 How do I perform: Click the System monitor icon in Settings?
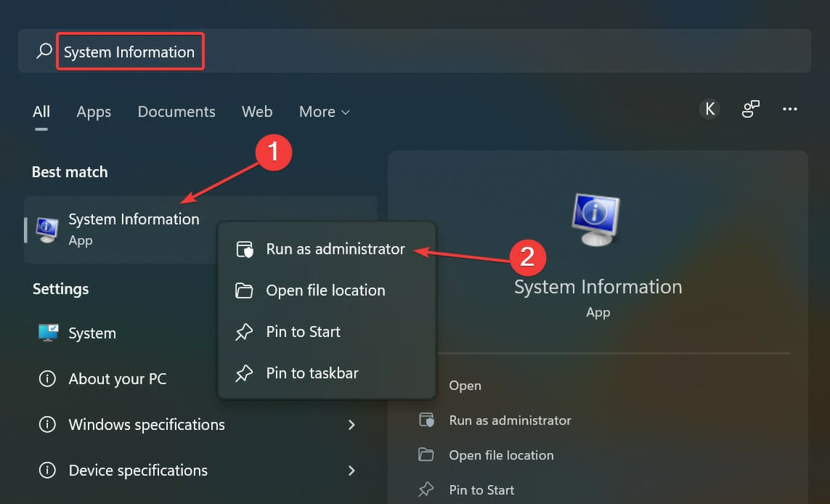coord(48,333)
